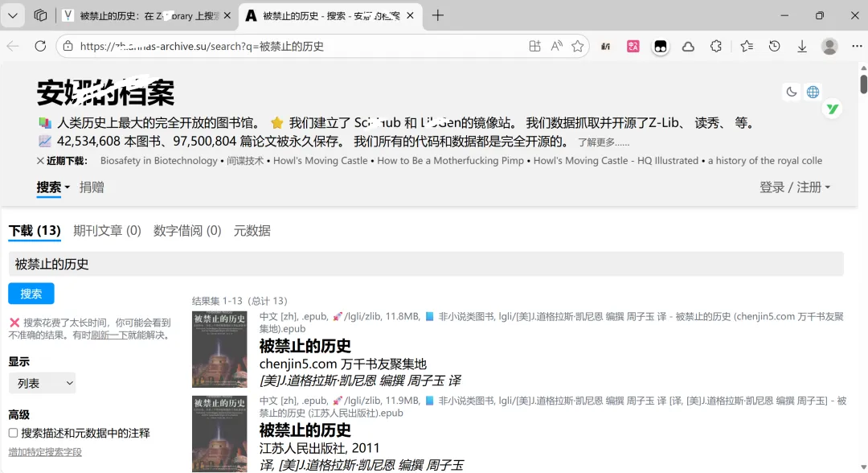Screen dimensions: 868x473
Task: Close the Z-Library browser tab
Action: [227, 15]
